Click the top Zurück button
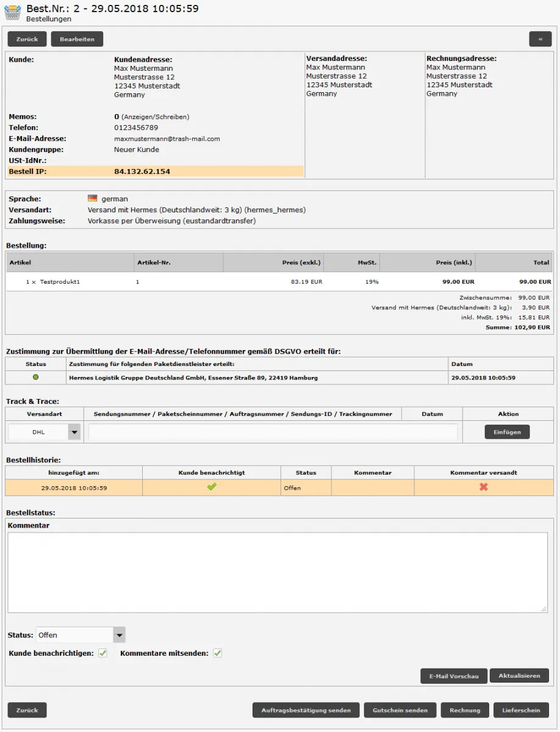Viewport: 560px width, 732px height. [x=27, y=39]
